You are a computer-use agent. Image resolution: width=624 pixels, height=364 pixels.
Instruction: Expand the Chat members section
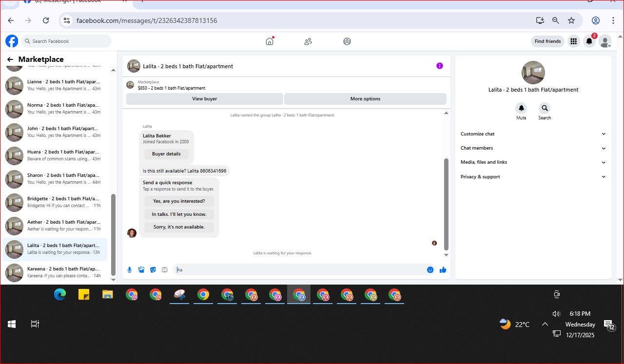533,148
